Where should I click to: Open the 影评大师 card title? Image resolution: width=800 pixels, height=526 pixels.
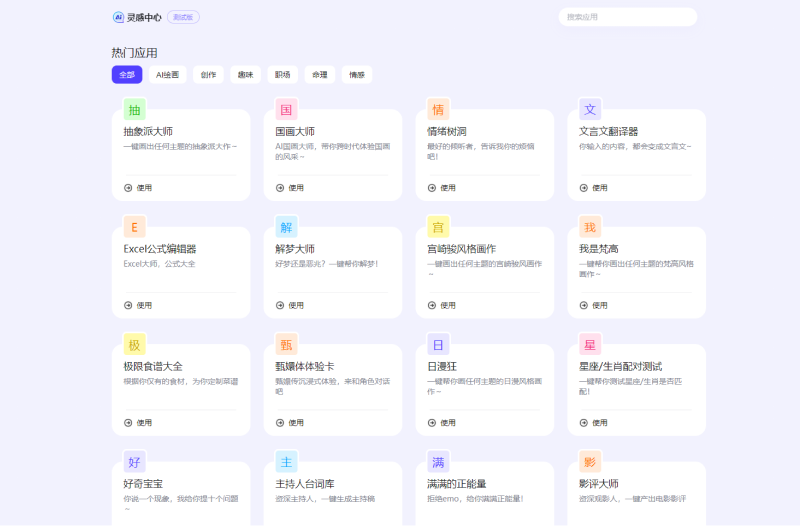click(x=598, y=484)
